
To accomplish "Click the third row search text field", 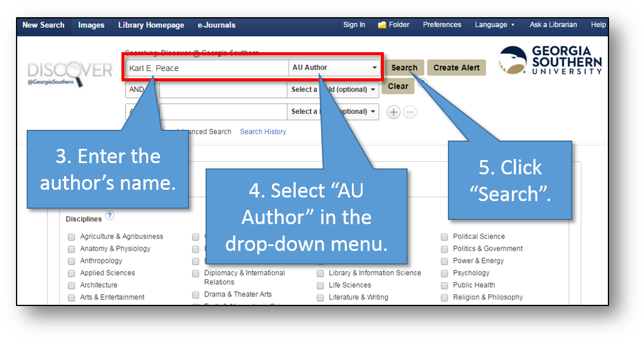I will click(x=223, y=111).
